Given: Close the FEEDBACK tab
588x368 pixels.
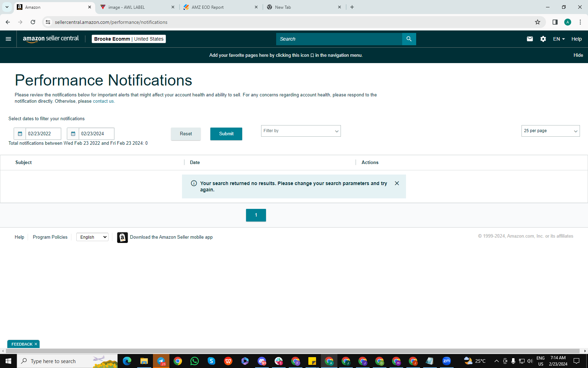Looking at the screenshot, I should point(36,344).
